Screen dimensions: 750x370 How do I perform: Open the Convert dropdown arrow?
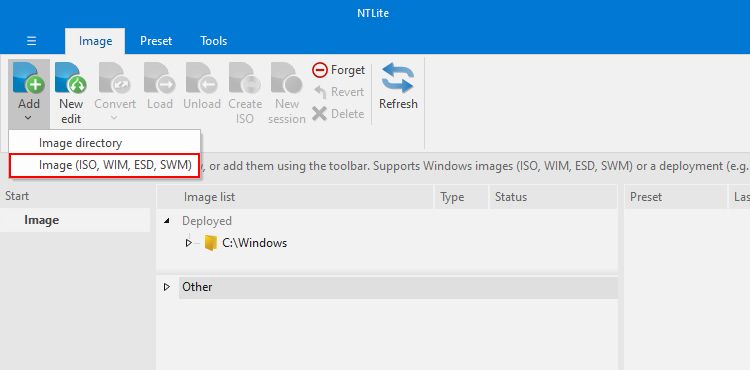coord(114,118)
